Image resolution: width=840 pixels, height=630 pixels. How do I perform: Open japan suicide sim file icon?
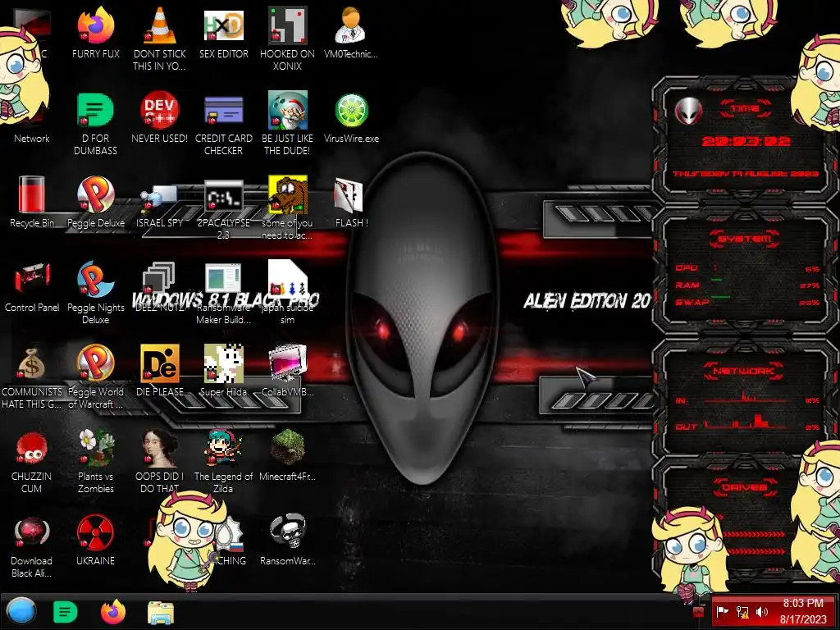(x=288, y=277)
